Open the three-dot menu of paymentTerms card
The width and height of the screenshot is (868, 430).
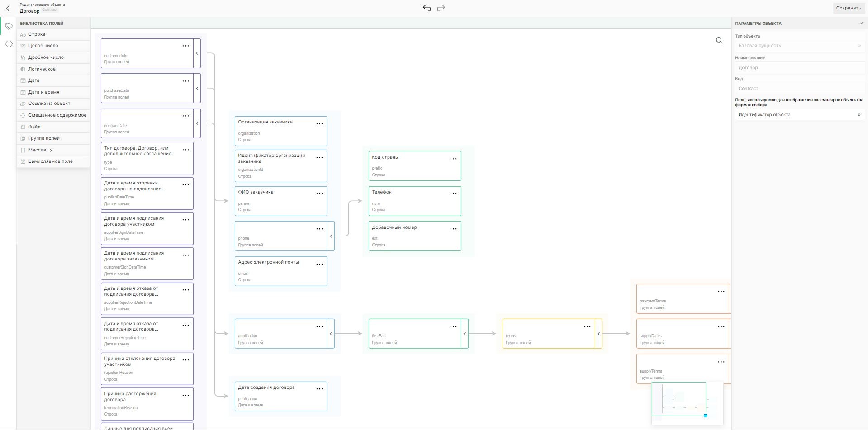point(721,292)
